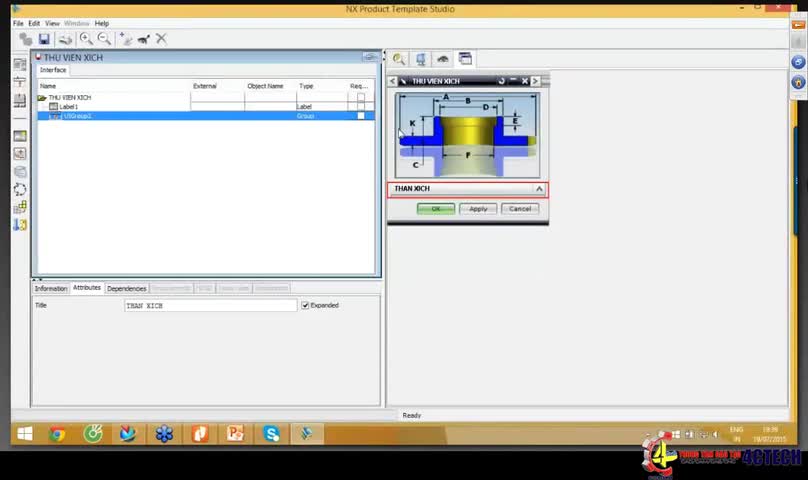
Task: Open the Windows Start button
Action: pos(25,434)
